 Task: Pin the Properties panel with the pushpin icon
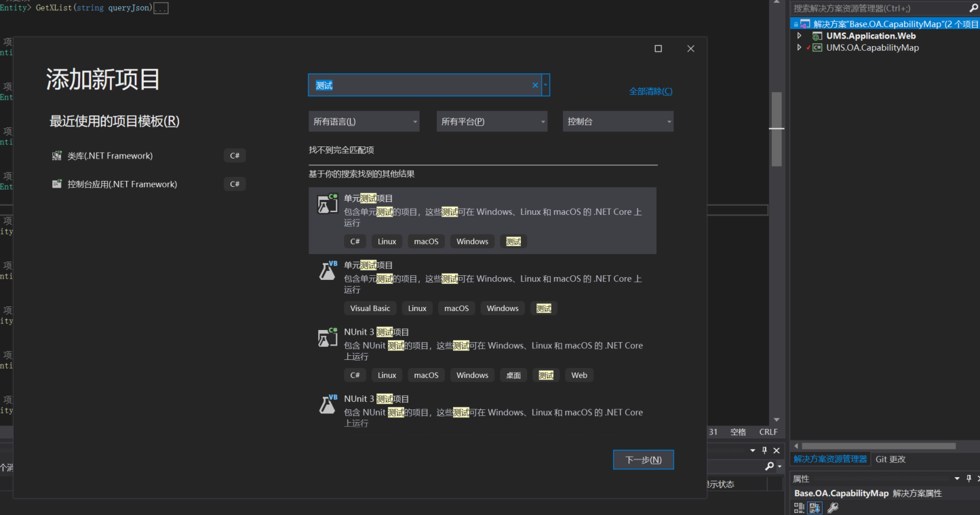coord(968,478)
